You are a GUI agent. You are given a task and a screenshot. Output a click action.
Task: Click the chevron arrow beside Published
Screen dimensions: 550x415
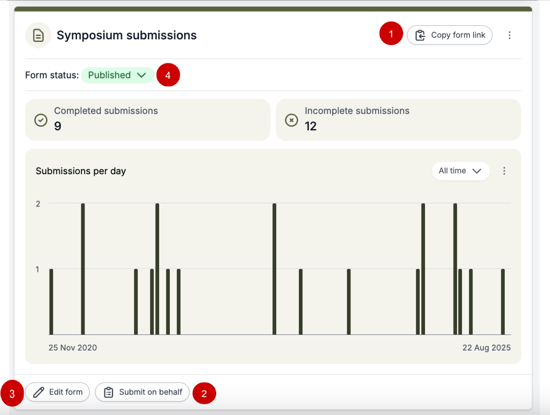[x=141, y=75]
